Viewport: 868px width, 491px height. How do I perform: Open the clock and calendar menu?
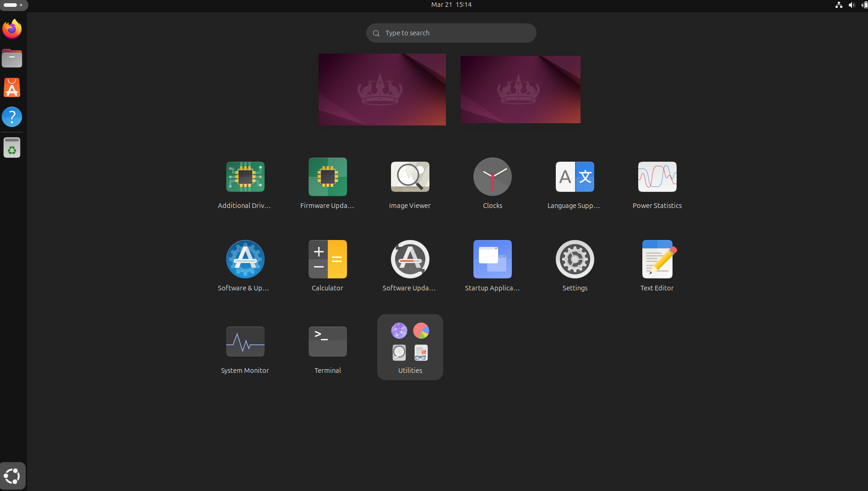coord(451,5)
